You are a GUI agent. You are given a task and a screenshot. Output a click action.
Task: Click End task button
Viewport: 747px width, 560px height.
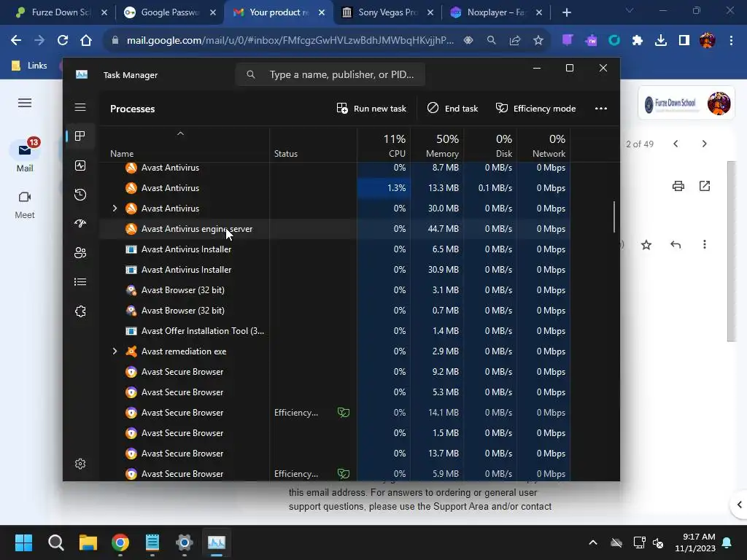coord(452,109)
